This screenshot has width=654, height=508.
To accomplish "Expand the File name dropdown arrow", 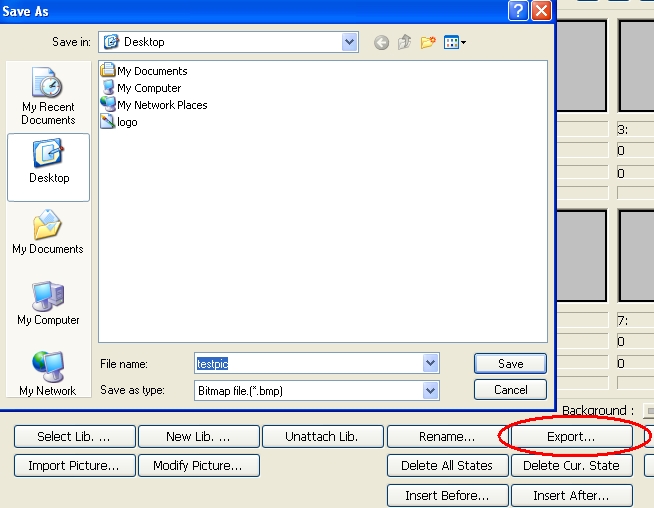I will [430, 363].
